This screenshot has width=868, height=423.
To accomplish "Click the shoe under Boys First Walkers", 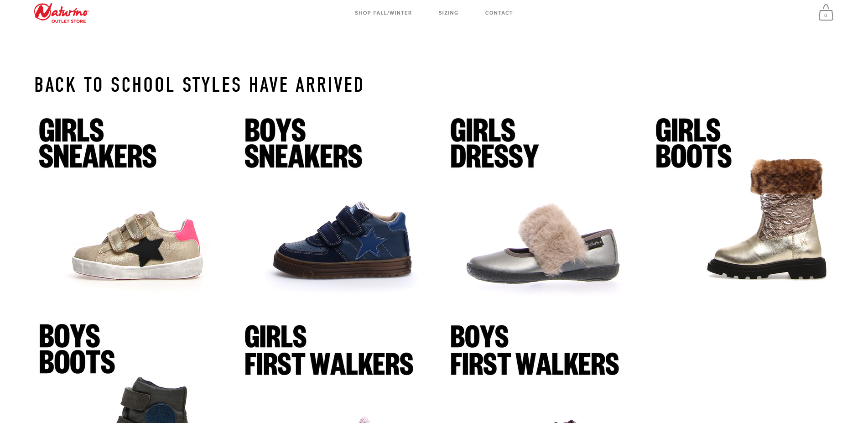I will point(565,421).
